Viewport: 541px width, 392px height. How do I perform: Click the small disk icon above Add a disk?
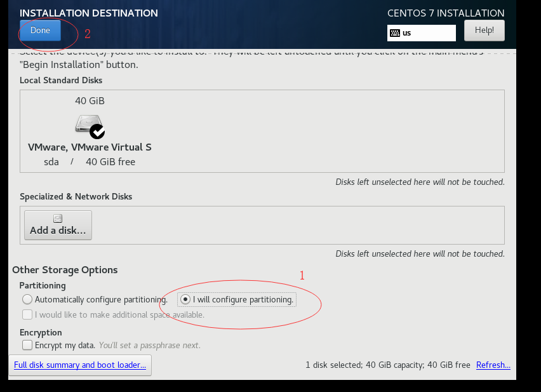[x=58, y=219]
